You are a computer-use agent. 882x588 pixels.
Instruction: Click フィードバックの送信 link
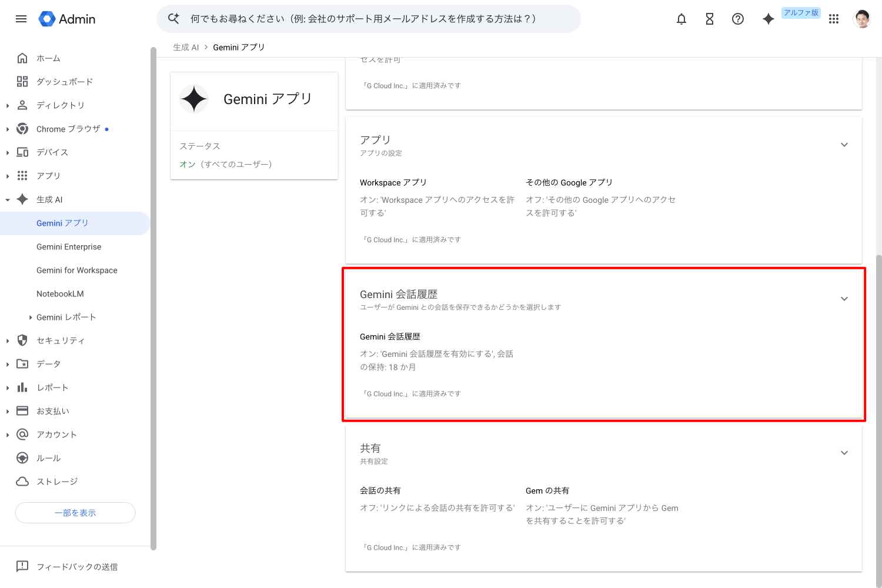click(77, 567)
